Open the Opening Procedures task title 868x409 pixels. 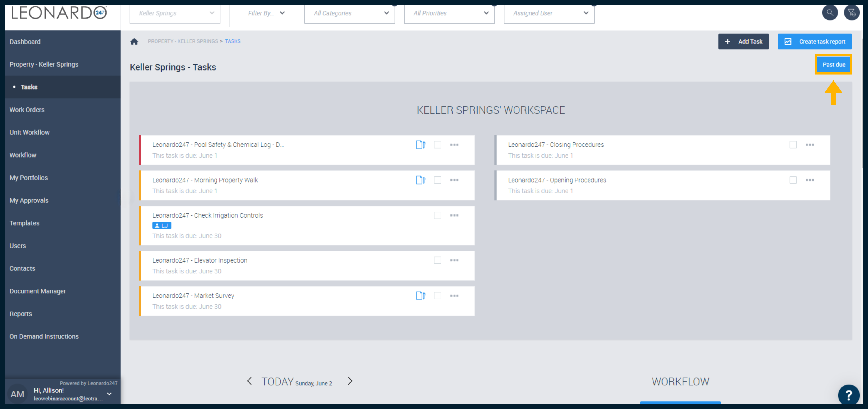[557, 180]
